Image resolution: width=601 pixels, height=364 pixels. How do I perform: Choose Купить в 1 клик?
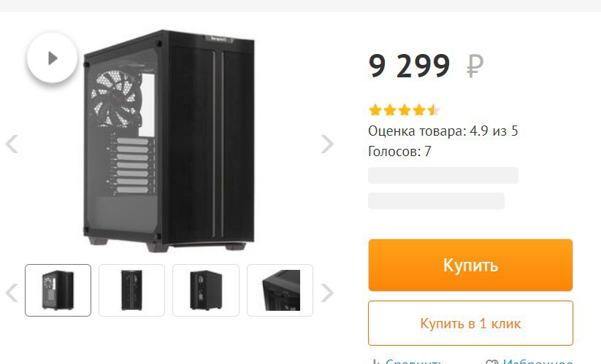coord(470,323)
